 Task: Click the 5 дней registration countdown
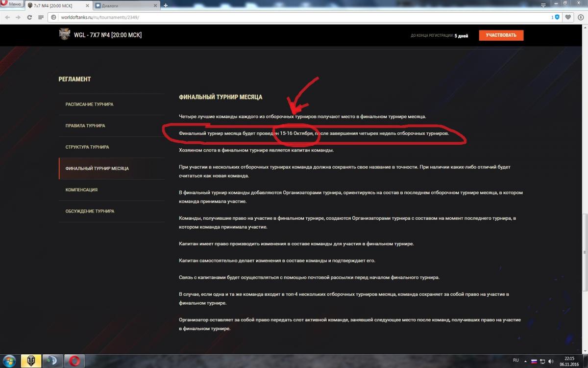[x=461, y=36]
